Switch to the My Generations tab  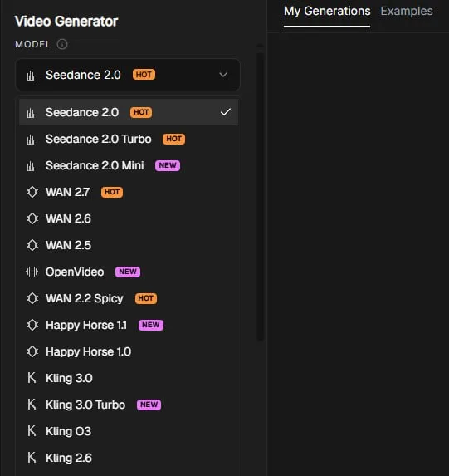(x=327, y=12)
